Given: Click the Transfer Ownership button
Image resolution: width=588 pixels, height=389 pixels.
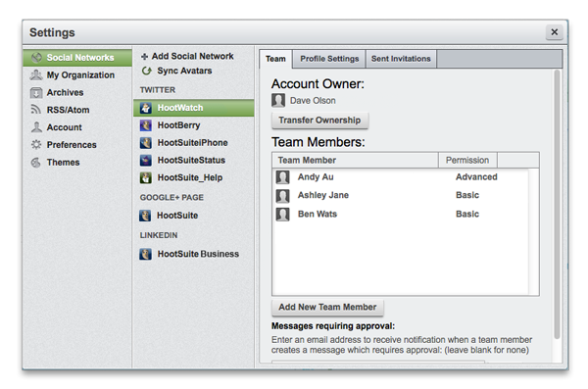Looking at the screenshot, I should tap(319, 121).
